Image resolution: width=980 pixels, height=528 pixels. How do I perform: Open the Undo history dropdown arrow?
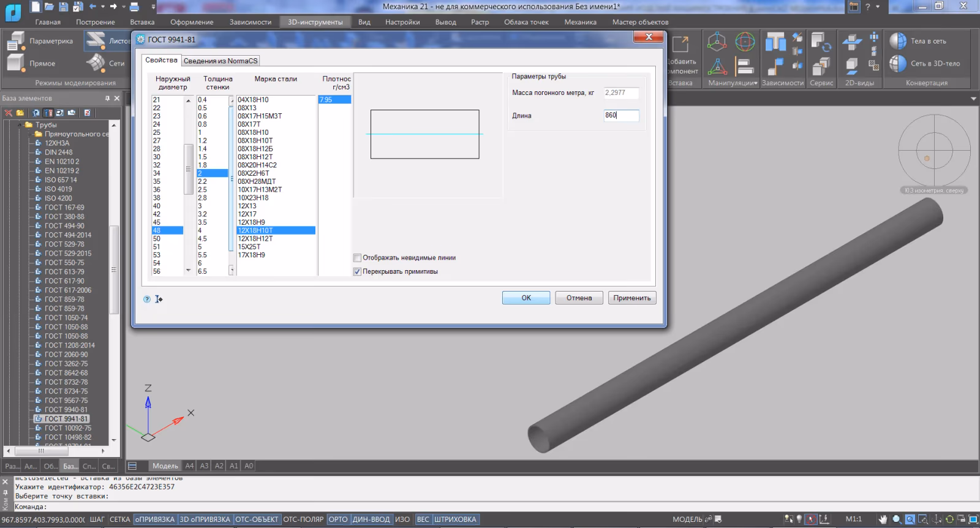103,7
